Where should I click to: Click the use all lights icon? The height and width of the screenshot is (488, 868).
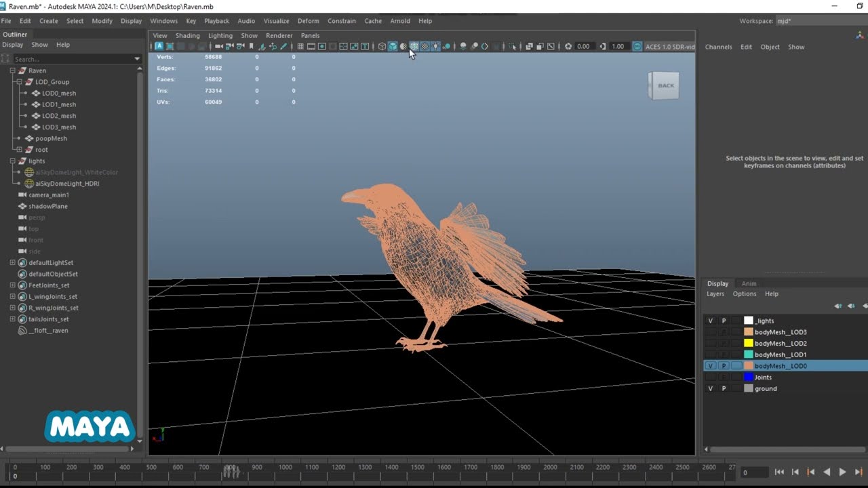coord(436,47)
